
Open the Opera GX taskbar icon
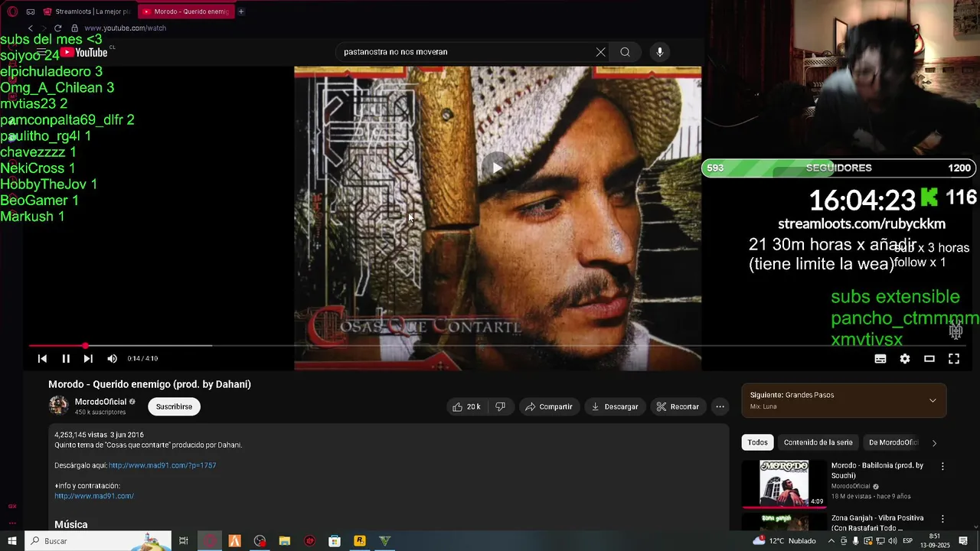pyautogui.click(x=209, y=541)
